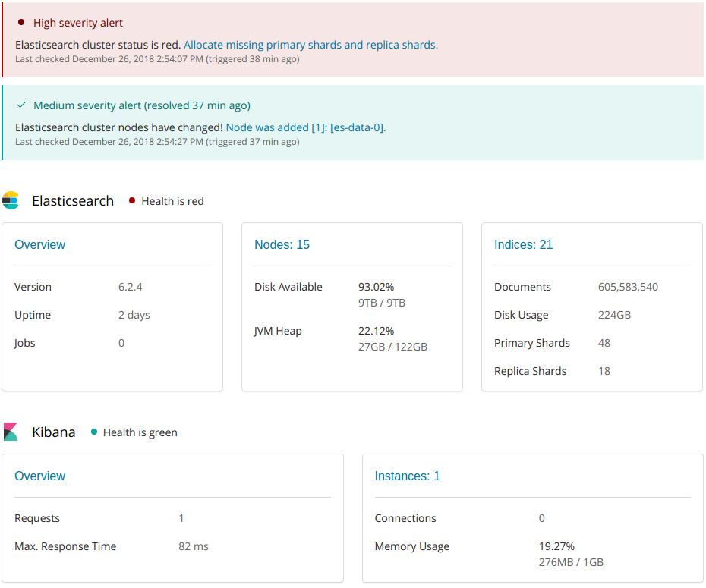Click the JVM Heap 22.12% value
Screen dimensions: 706x588
[376, 331]
